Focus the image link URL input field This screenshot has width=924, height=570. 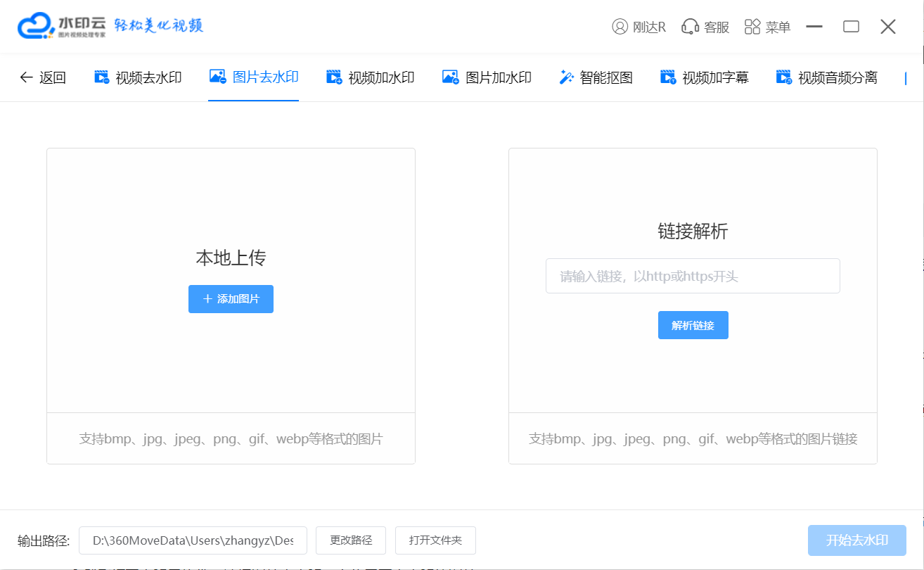(x=692, y=276)
